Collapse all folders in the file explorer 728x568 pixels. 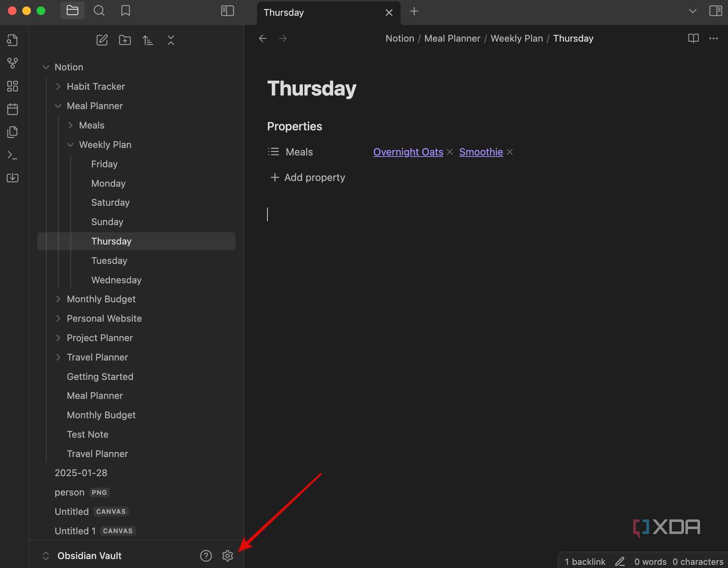pyautogui.click(x=171, y=40)
